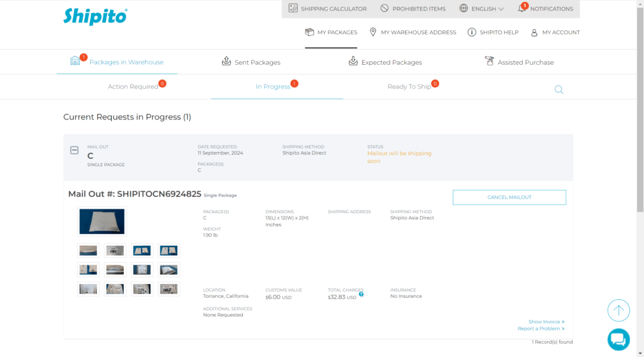Click the total charges value $32.83

(342, 297)
